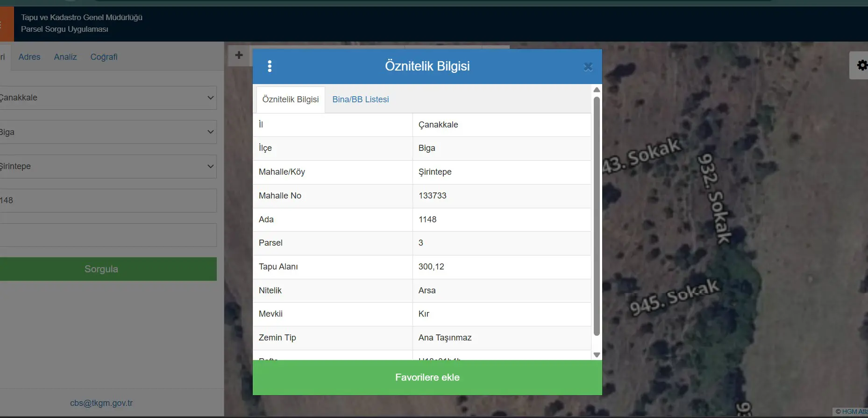Select the Mahalle/Köy value Şirintepe in table
Viewport: 868px width, 418px height.
[435, 172]
